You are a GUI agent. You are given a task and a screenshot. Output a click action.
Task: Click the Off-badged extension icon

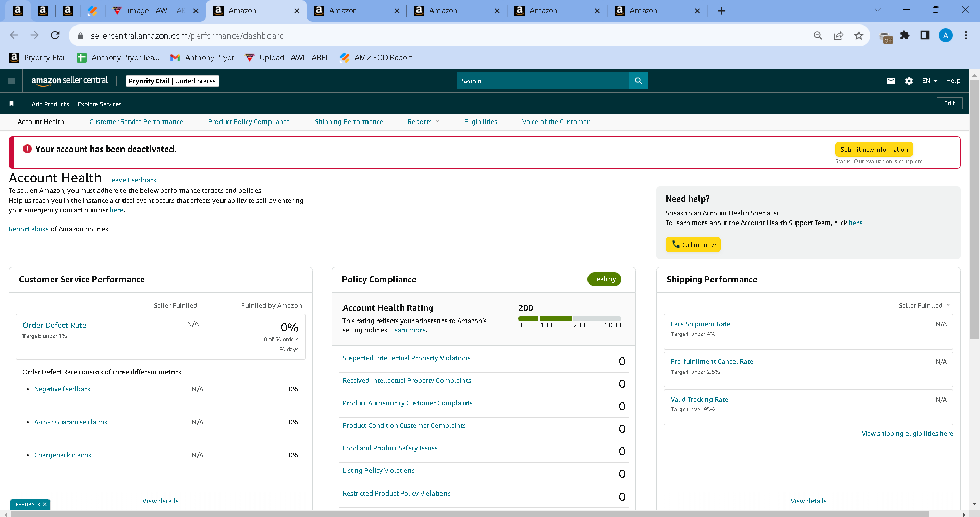[x=887, y=37]
